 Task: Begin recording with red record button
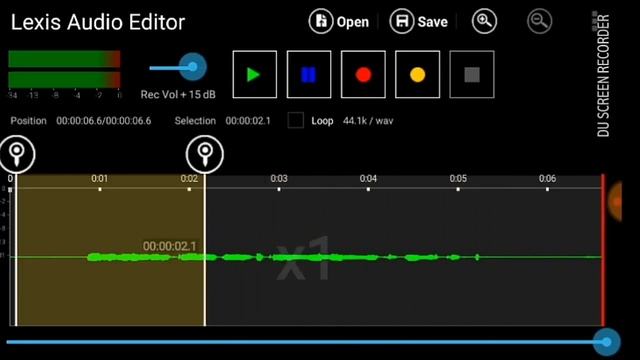[x=363, y=74]
